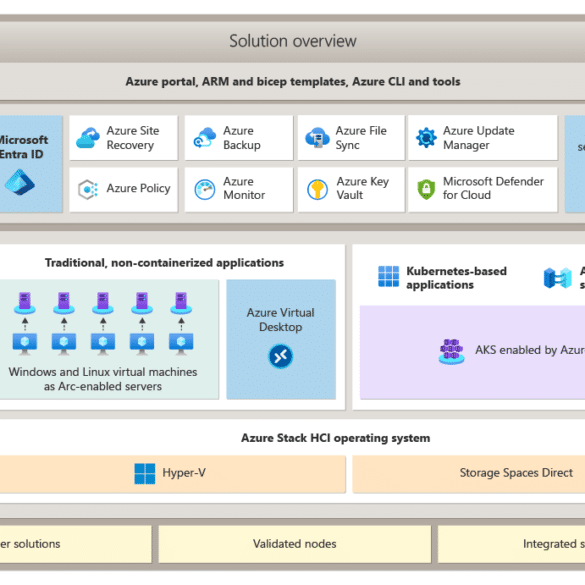Select the Azure Update Manager text label

click(479, 138)
